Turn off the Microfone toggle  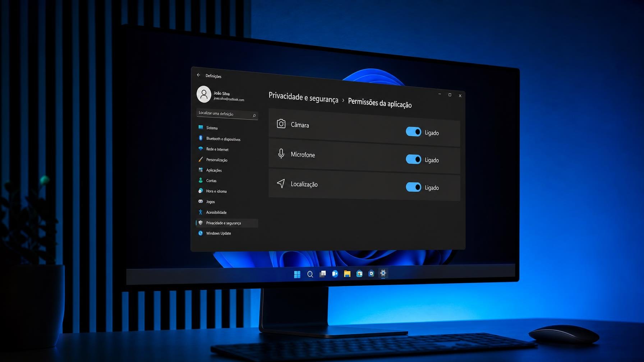point(414,159)
